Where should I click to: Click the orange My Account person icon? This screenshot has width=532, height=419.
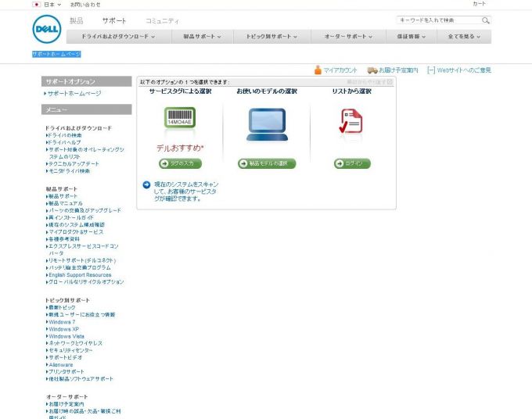point(318,70)
